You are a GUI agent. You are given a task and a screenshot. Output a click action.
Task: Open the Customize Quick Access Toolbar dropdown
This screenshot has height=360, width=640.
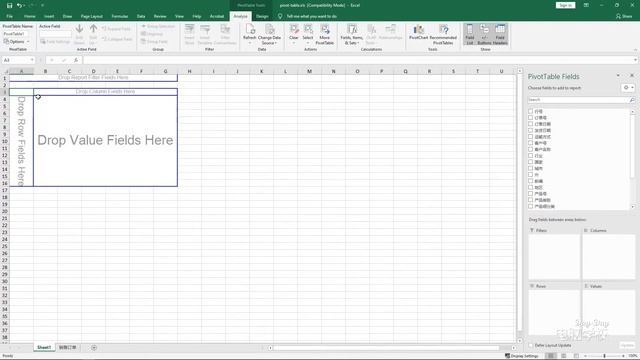coord(42,5)
